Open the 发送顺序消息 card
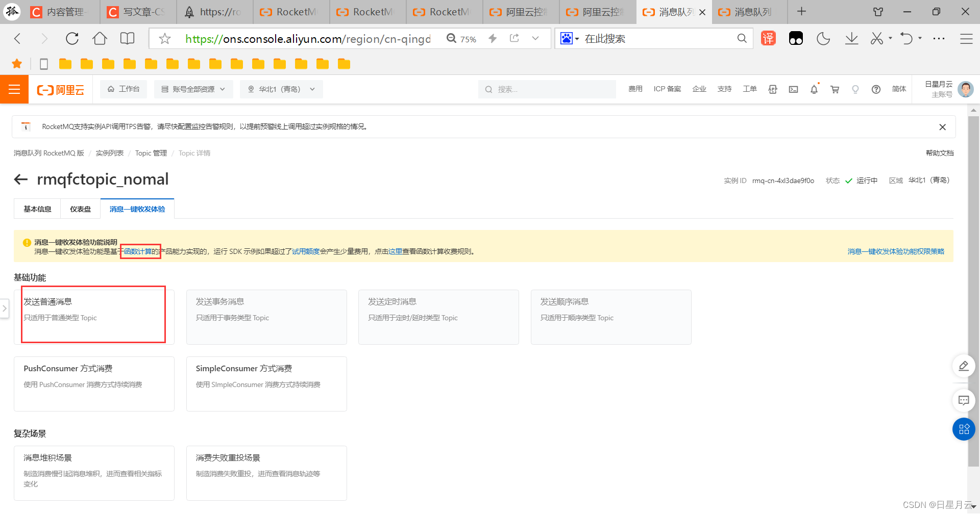This screenshot has height=514, width=980. (x=611, y=317)
